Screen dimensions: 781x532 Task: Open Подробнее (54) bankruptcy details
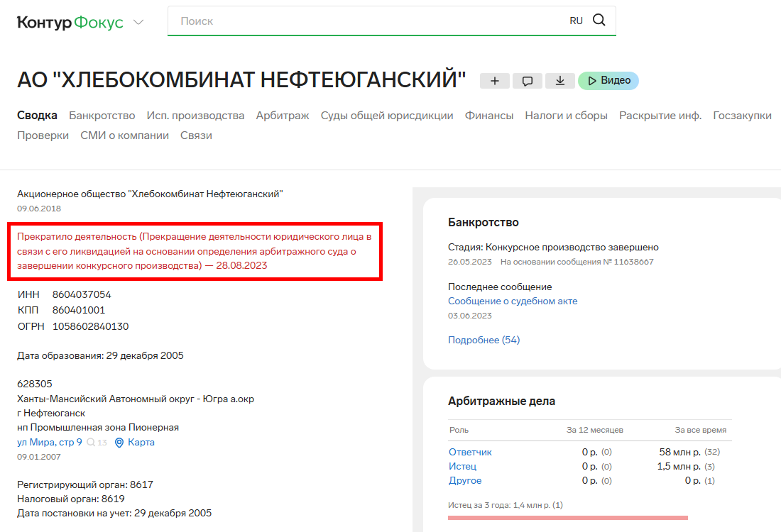(484, 340)
